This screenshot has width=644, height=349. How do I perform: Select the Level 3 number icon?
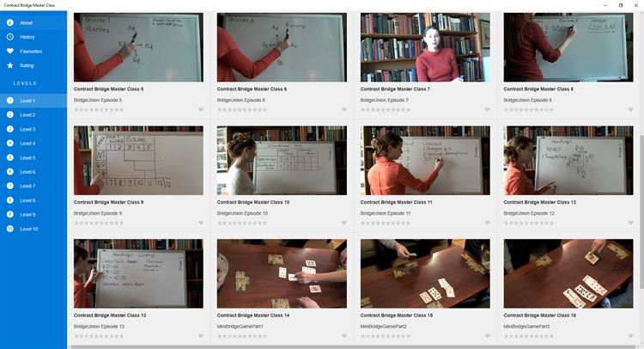(x=9, y=129)
